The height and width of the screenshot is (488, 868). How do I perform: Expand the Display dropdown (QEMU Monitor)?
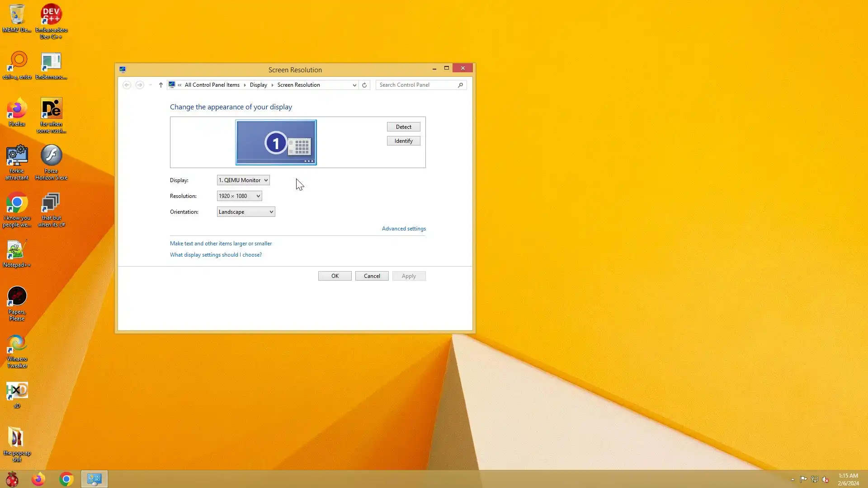[x=243, y=180]
